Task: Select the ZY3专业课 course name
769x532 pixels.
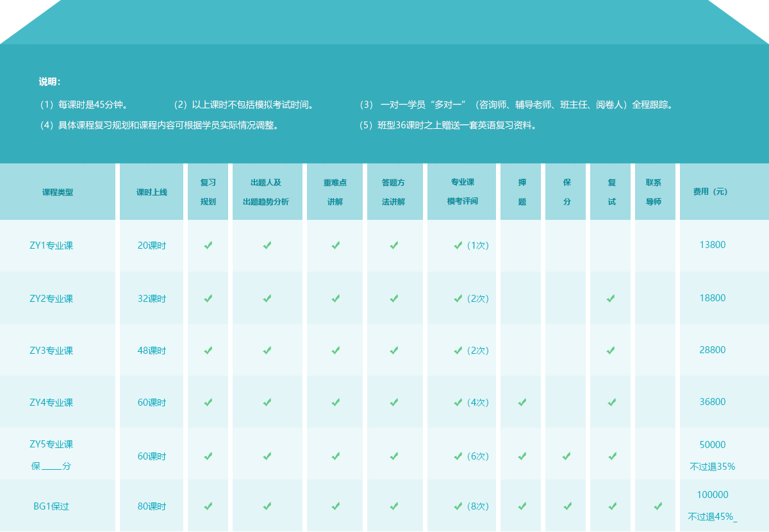Action: point(51,350)
